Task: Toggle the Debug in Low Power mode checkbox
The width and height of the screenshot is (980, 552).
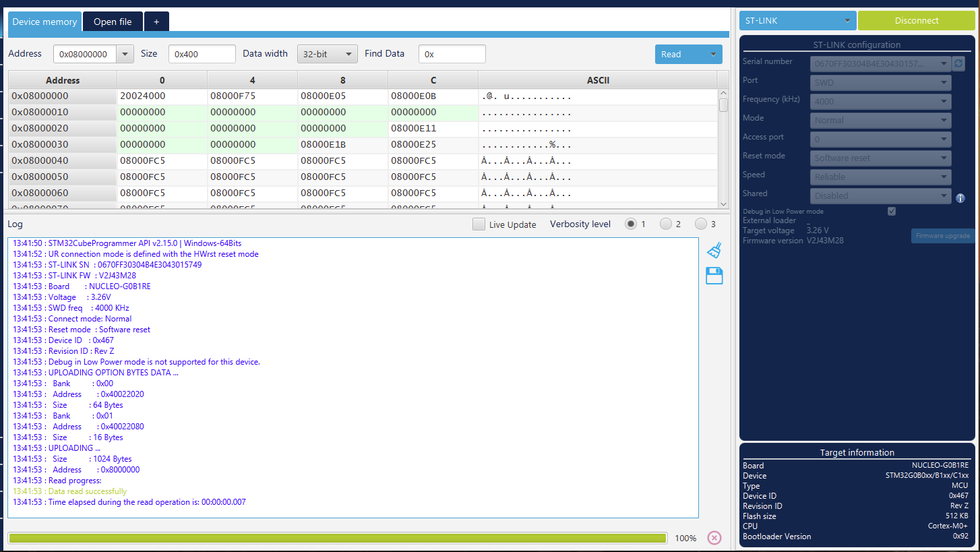Action: click(x=891, y=211)
